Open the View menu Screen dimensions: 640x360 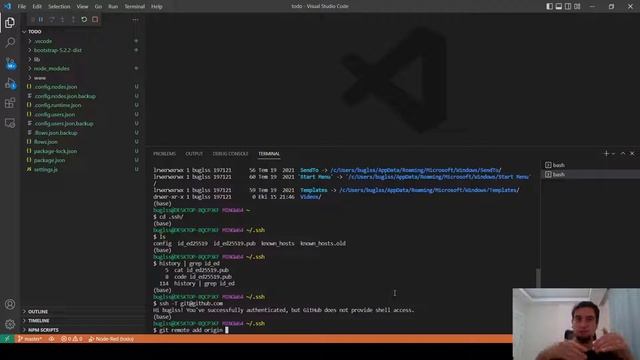point(82,7)
